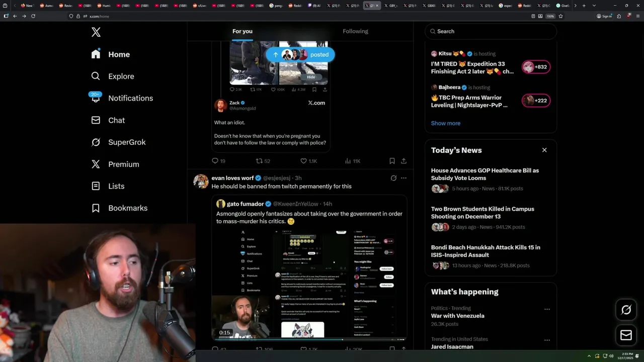Open the floating Grok button
This screenshot has height=362, width=644.
tap(626, 310)
